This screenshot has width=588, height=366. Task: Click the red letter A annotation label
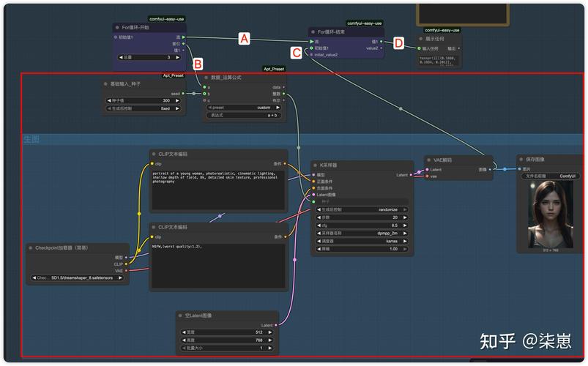pos(244,39)
